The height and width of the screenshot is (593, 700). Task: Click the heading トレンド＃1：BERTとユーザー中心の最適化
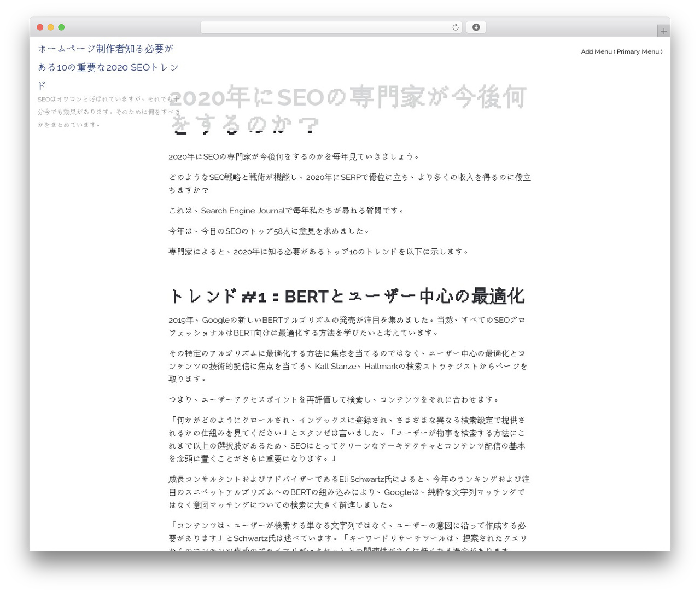[x=347, y=296]
